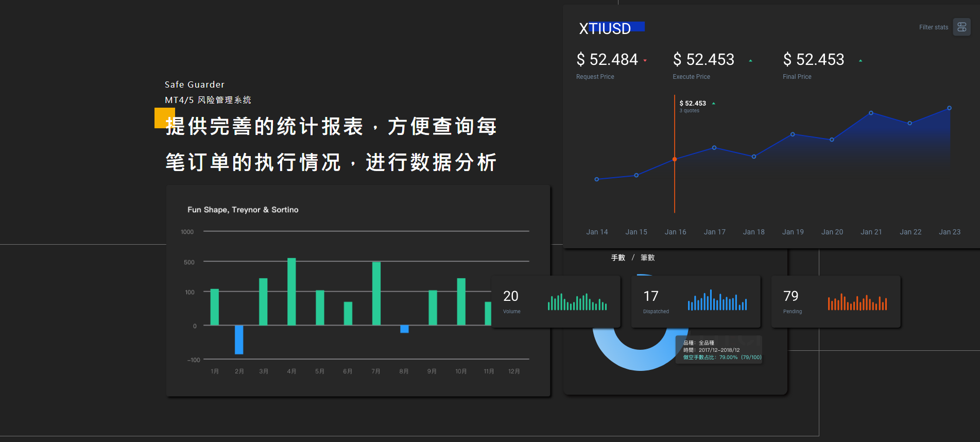Click the 3月 green bar
The image size is (980, 442).
(263, 302)
